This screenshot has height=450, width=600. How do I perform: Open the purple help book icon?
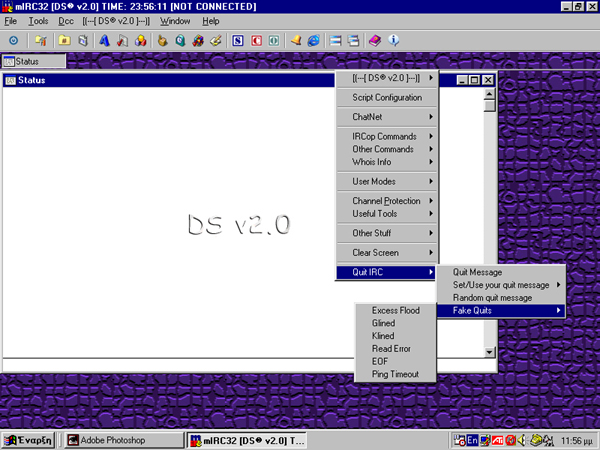pos(375,40)
